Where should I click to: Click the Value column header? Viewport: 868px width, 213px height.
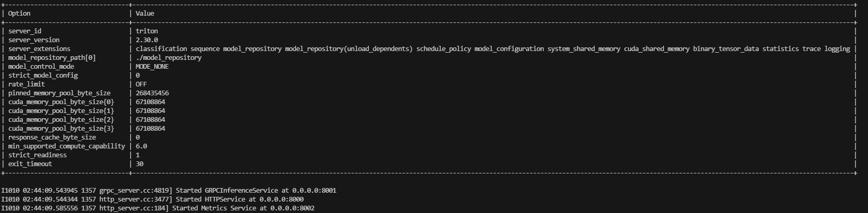145,14
